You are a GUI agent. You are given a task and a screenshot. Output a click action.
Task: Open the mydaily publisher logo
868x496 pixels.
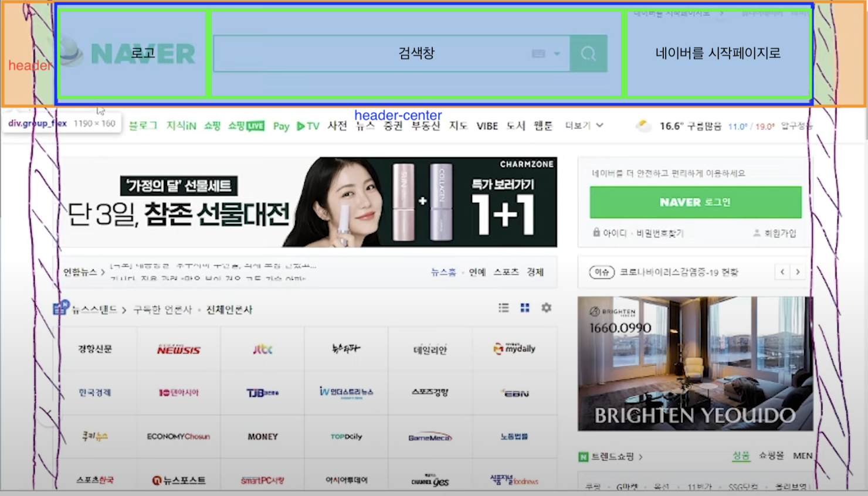coord(514,349)
